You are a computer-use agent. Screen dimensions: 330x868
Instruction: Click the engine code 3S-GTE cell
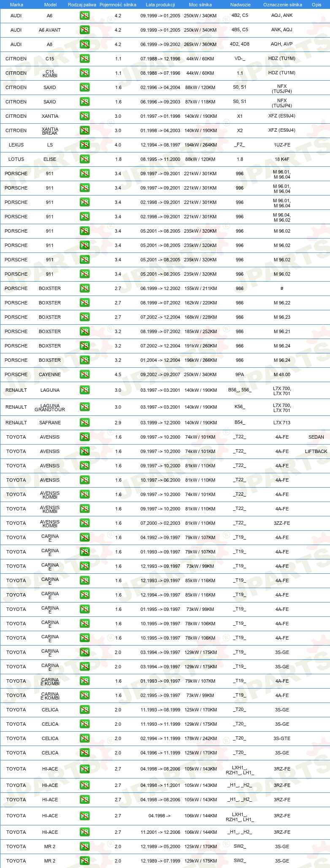(x=282, y=738)
